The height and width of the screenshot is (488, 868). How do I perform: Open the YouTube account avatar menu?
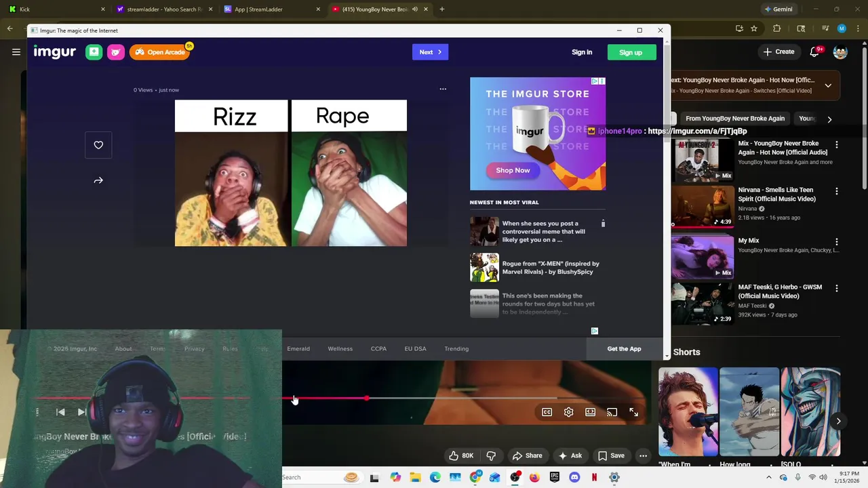click(840, 52)
